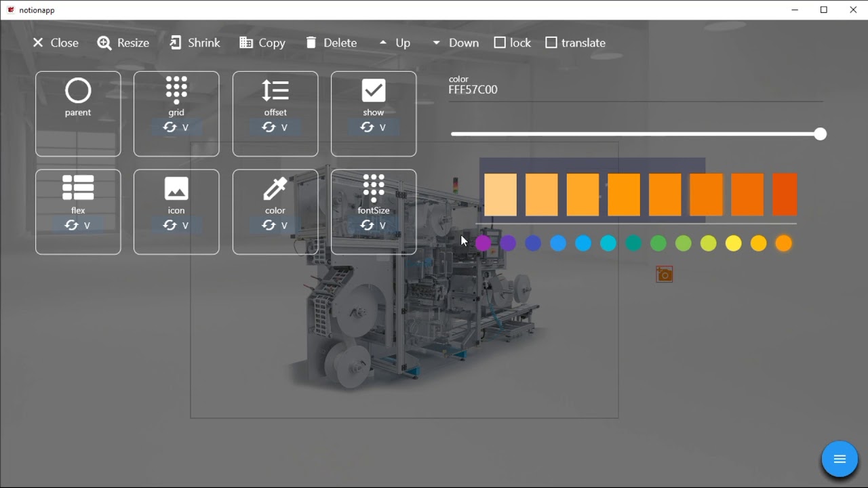Viewport: 868px width, 488px height.
Task: Choose the magenta-purple color circle
Action: (483, 243)
